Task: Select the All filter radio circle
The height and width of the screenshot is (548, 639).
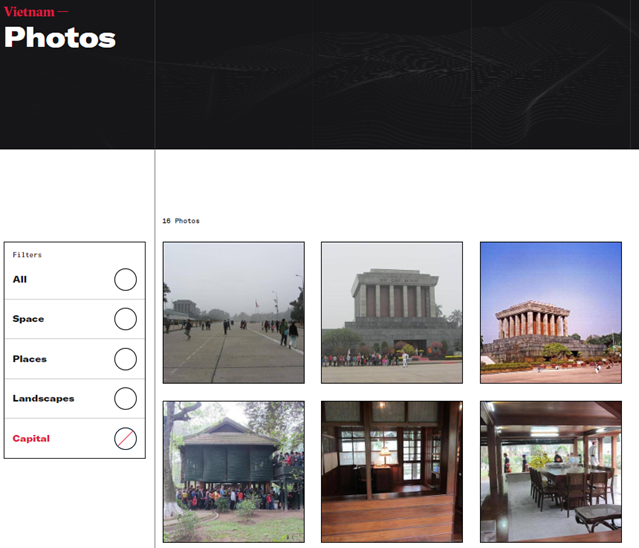Action: pyautogui.click(x=125, y=280)
